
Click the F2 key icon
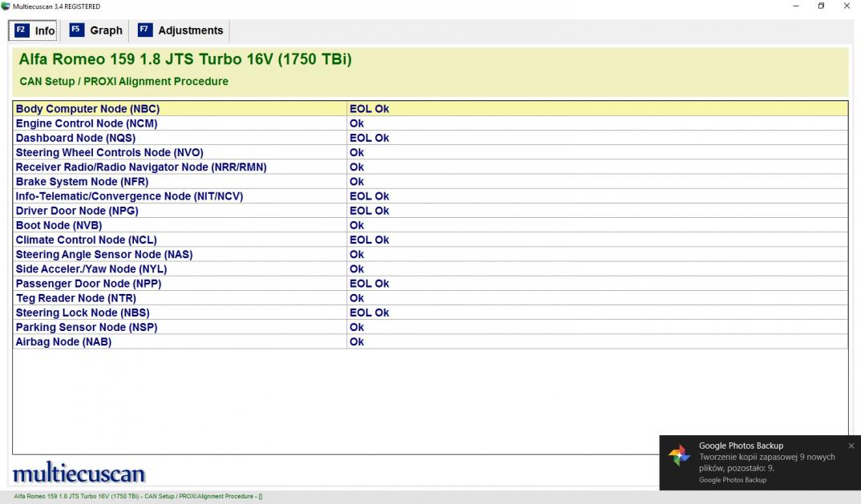21,30
